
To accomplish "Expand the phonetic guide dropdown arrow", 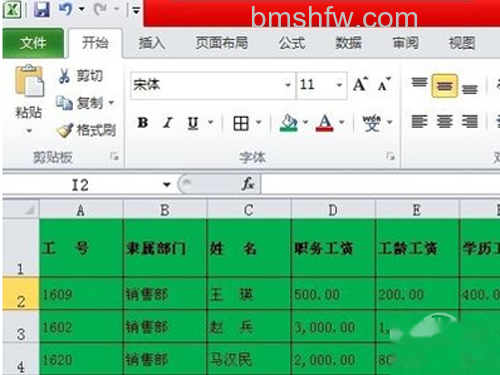I will coord(390,123).
